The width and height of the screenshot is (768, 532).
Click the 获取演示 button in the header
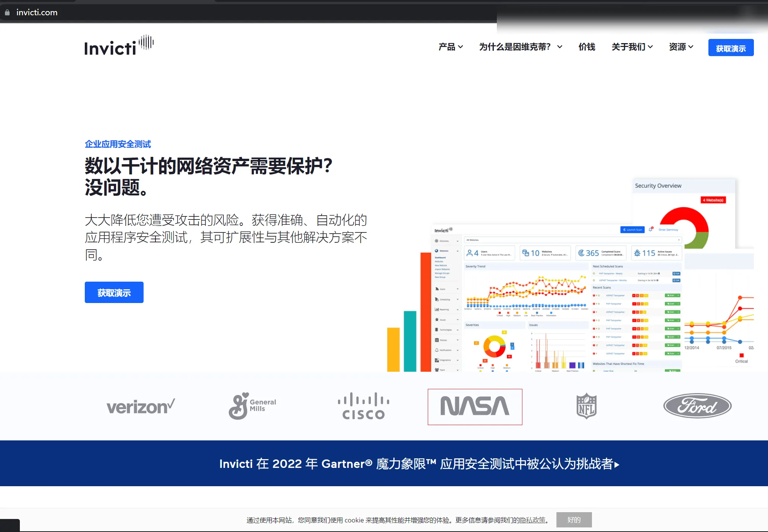[x=731, y=48]
